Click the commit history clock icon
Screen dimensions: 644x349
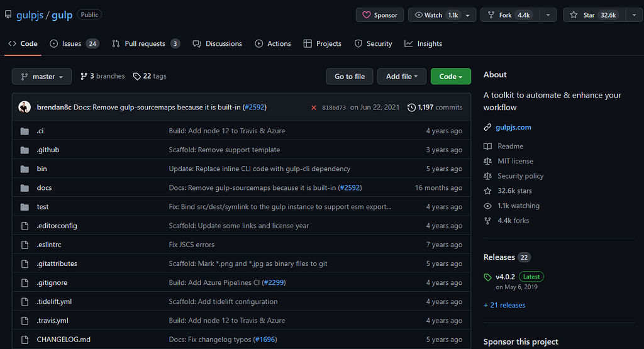click(411, 108)
